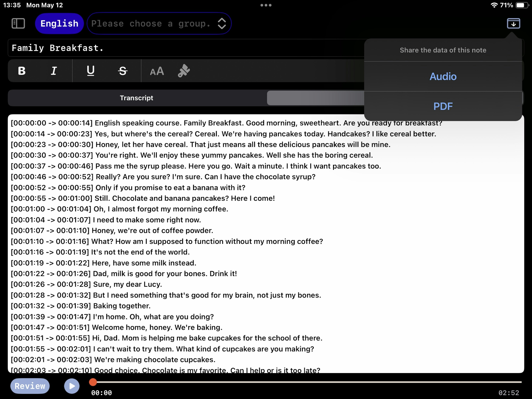Click the export download icon

pos(513,24)
